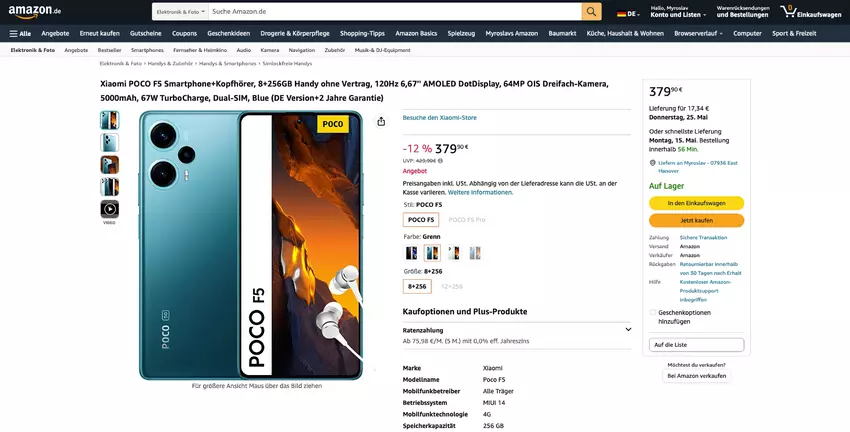Choose the 12+256 size option
The width and height of the screenshot is (850, 432).
[x=452, y=286]
